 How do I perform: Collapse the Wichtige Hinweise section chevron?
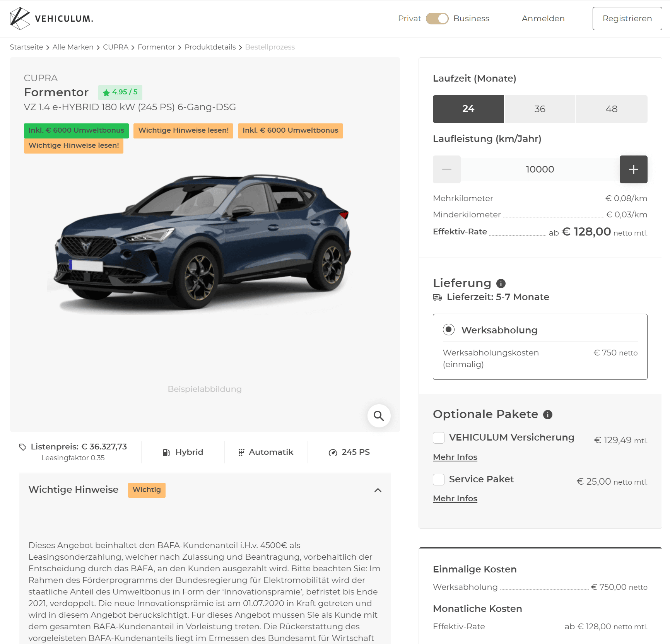pyautogui.click(x=378, y=490)
